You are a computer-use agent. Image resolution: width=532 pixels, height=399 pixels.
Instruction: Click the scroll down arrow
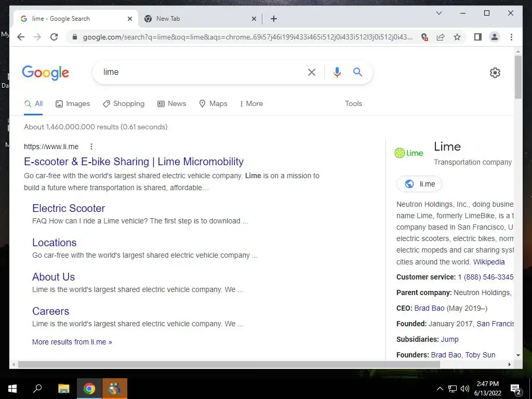pyautogui.click(x=518, y=355)
